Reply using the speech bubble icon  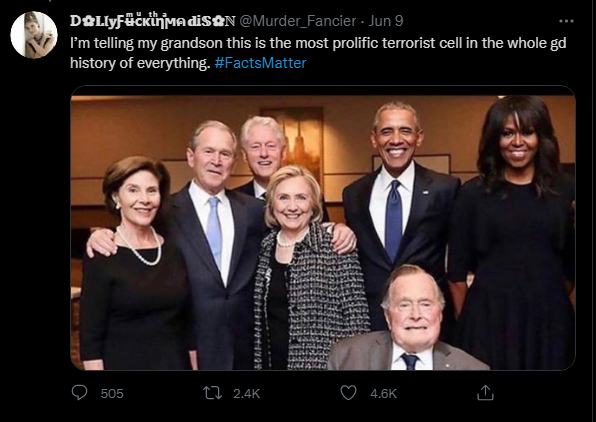[x=79, y=393]
